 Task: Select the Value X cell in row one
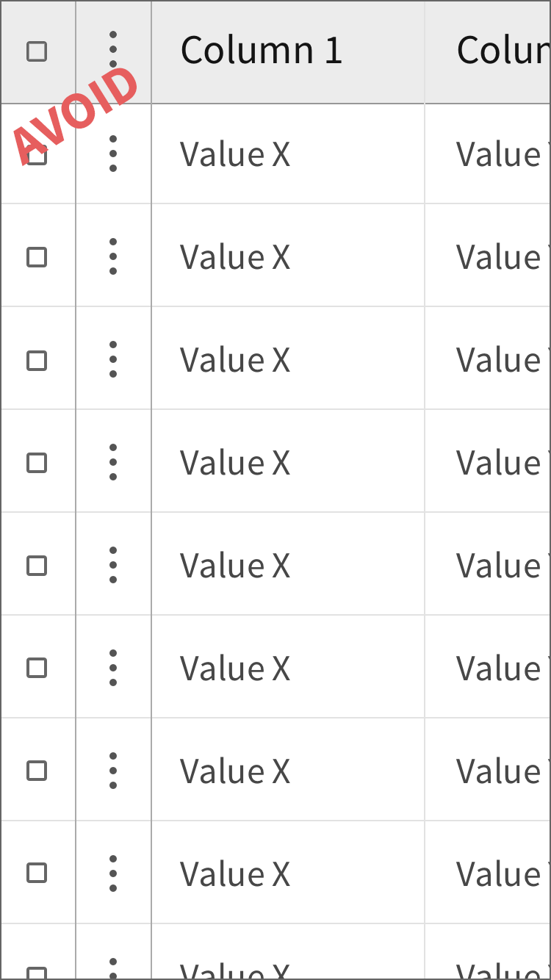[x=235, y=154]
